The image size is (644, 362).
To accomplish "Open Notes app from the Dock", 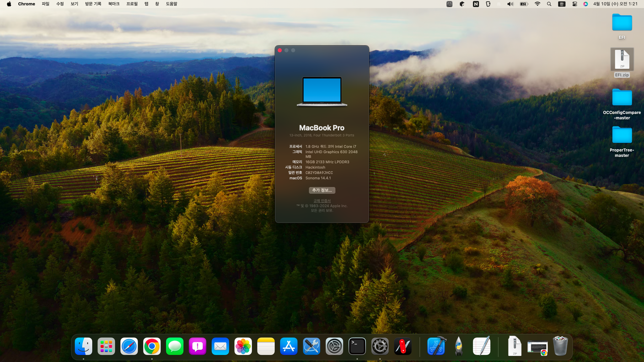I will 266,346.
